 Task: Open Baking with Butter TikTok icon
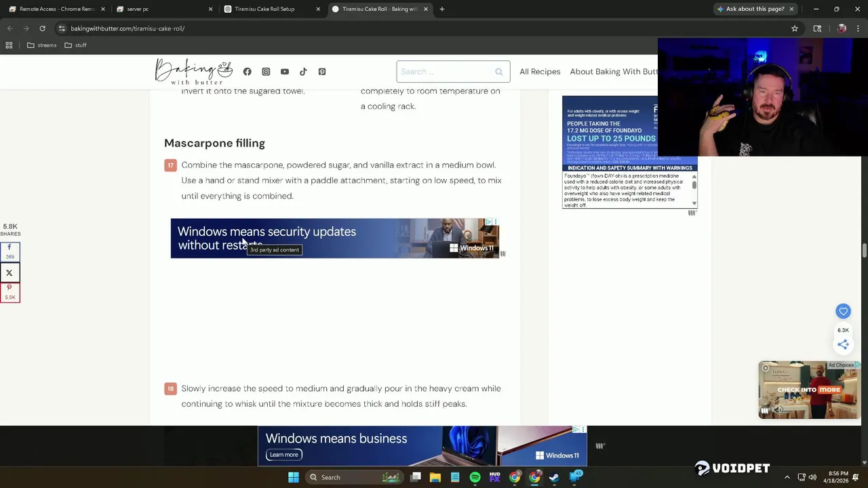[303, 72]
